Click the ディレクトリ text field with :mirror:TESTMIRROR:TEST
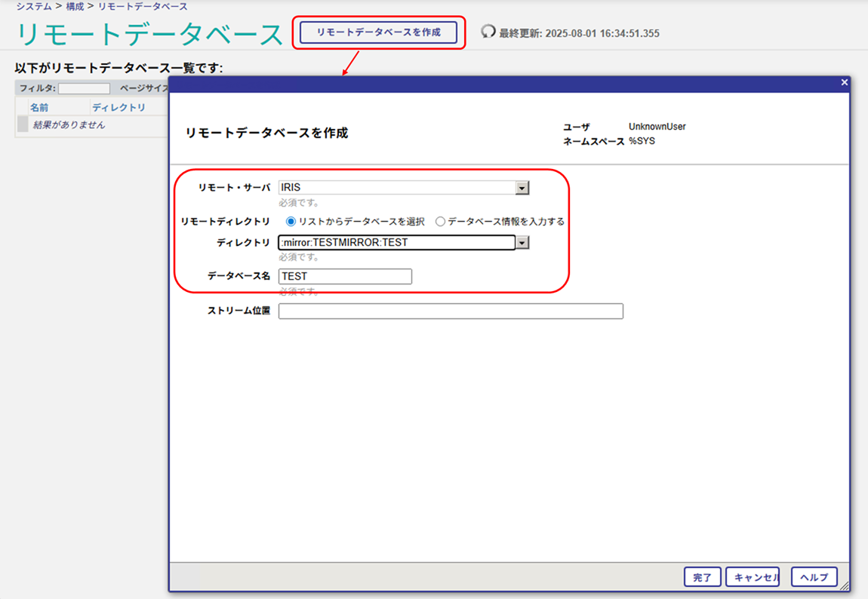This screenshot has height=599, width=868. (x=396, y=243)
